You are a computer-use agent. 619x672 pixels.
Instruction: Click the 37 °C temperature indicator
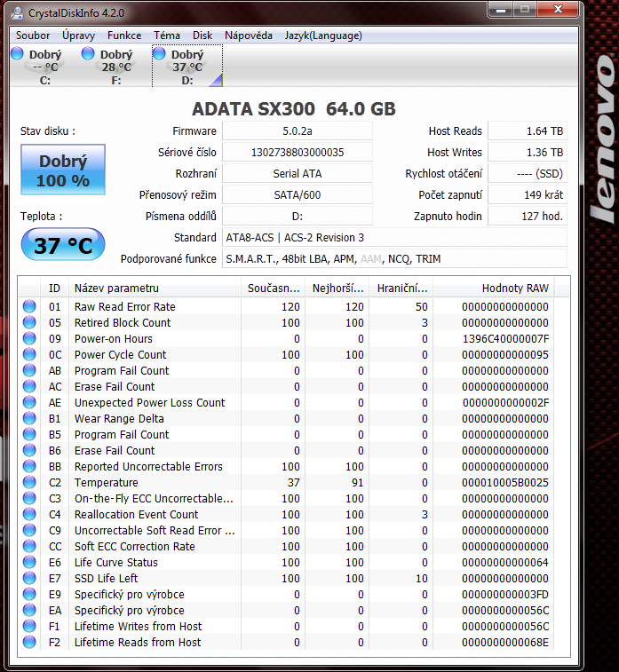63,245
